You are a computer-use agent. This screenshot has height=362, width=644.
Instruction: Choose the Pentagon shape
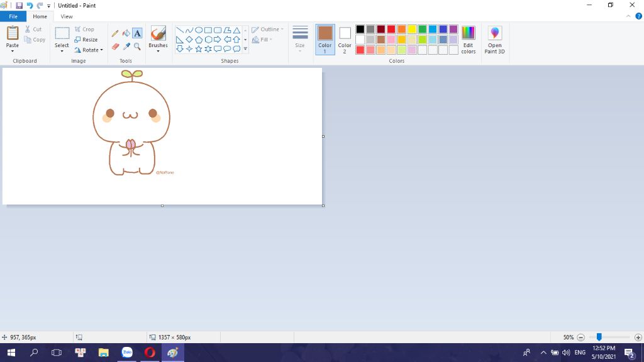(199, 40)
